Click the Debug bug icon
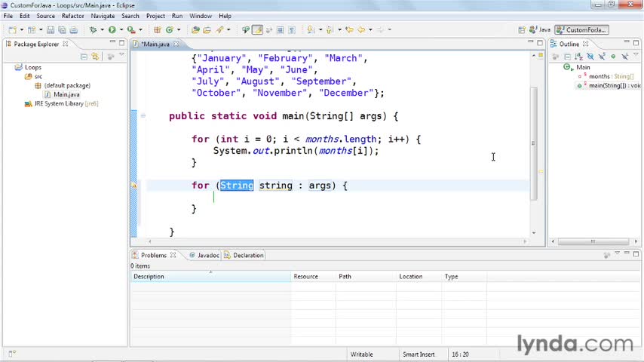Image resolution: width=644 pixels, height=362 pixels. [94, 30]
